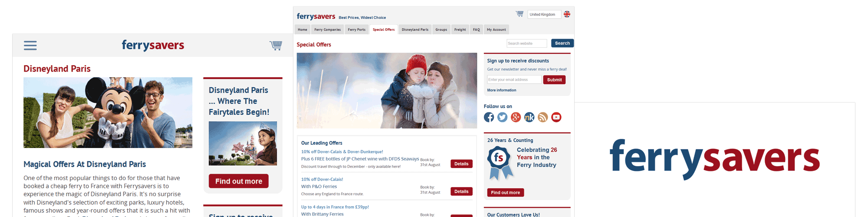The height and width of the screenshot is (217, 868).
Task: Click 'Sign up to receive discounts' heading
Action: (x=518, y=61)
